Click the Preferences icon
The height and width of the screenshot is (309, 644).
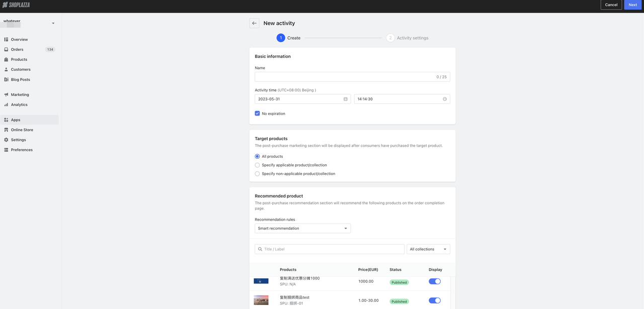coord(6,150)
